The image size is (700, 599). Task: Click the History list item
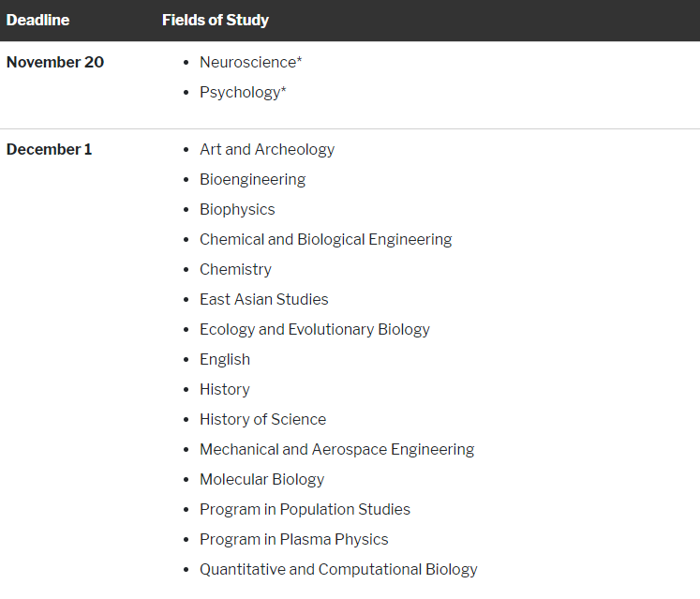(225, 389)
